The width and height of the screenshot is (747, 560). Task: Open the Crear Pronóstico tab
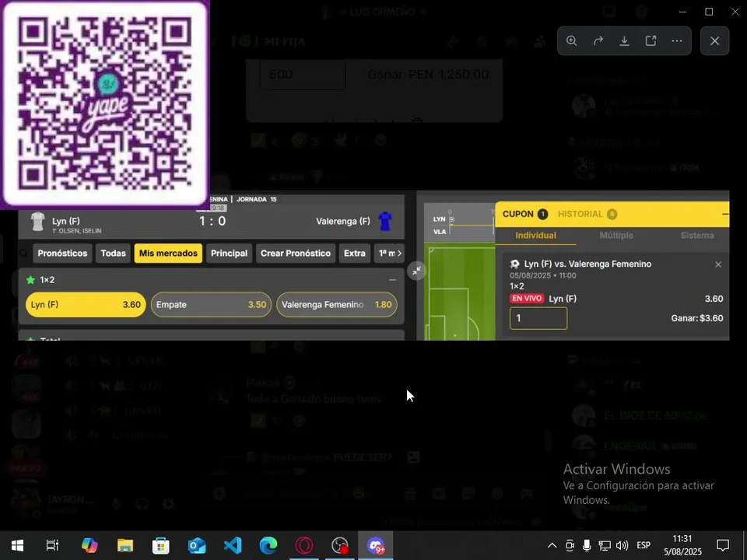(296, 254)
